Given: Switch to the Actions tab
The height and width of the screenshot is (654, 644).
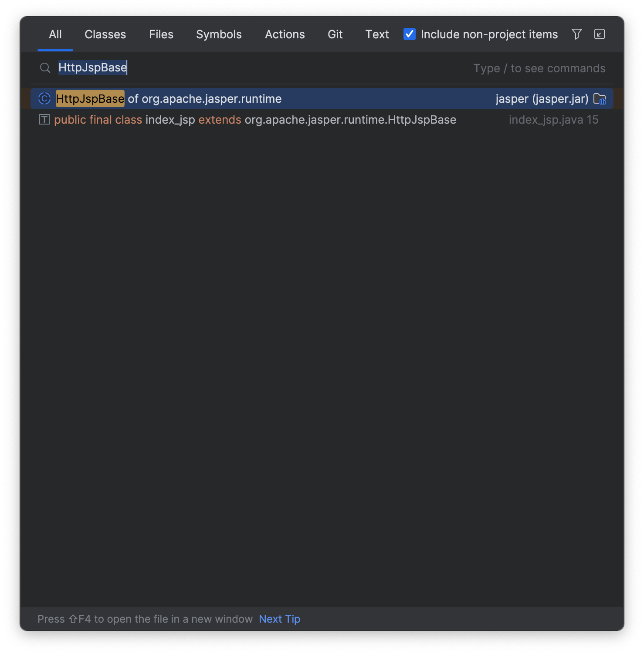Looking at the screenshot, I should click(x=285, y=34).
